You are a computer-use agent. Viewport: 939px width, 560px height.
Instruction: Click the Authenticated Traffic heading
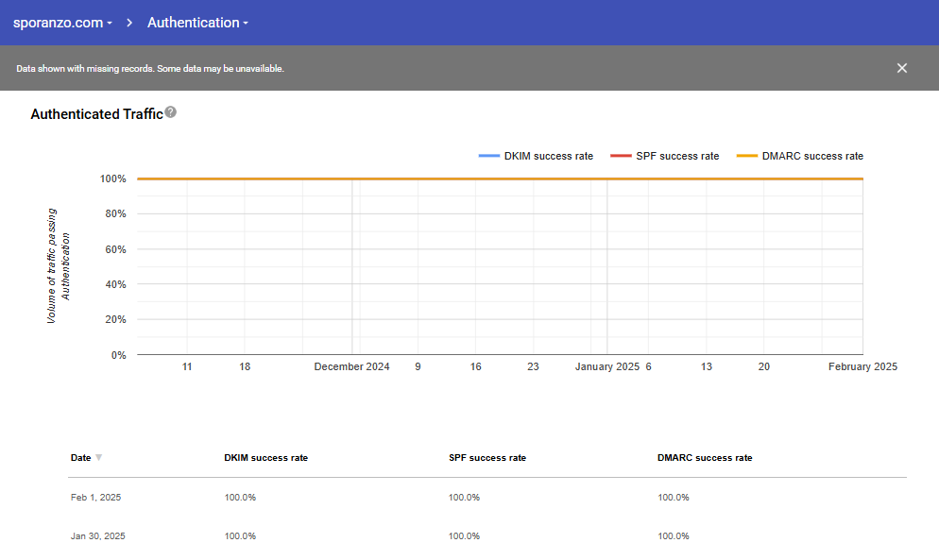pyautogui.click(x=96, y=114)
